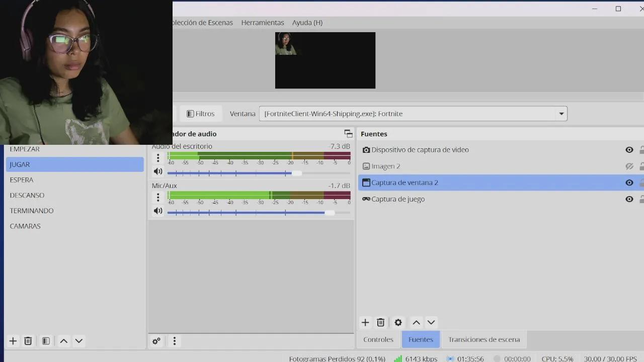Move selected source up
Image resolution: width=644 pixels, height=362 pixels.
point(416,322)
